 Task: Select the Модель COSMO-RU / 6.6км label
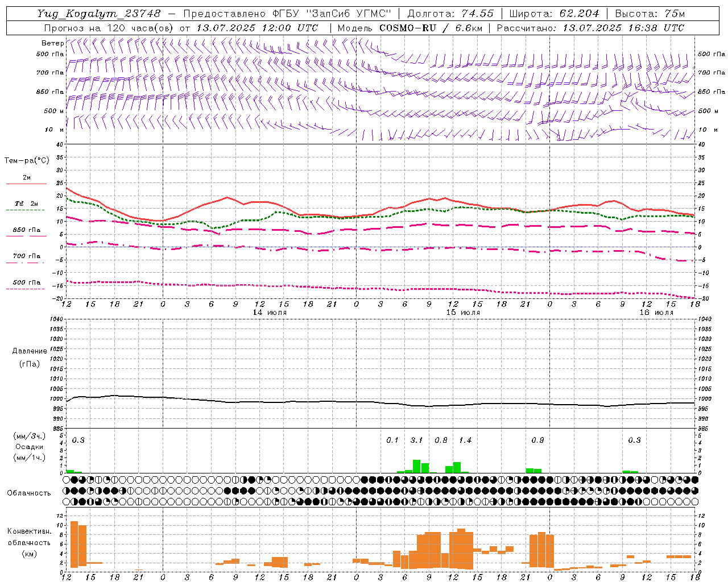click(409, 28)
